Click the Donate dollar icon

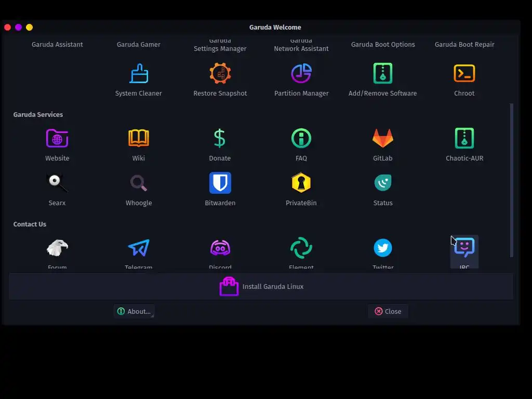tap(220, 138)
